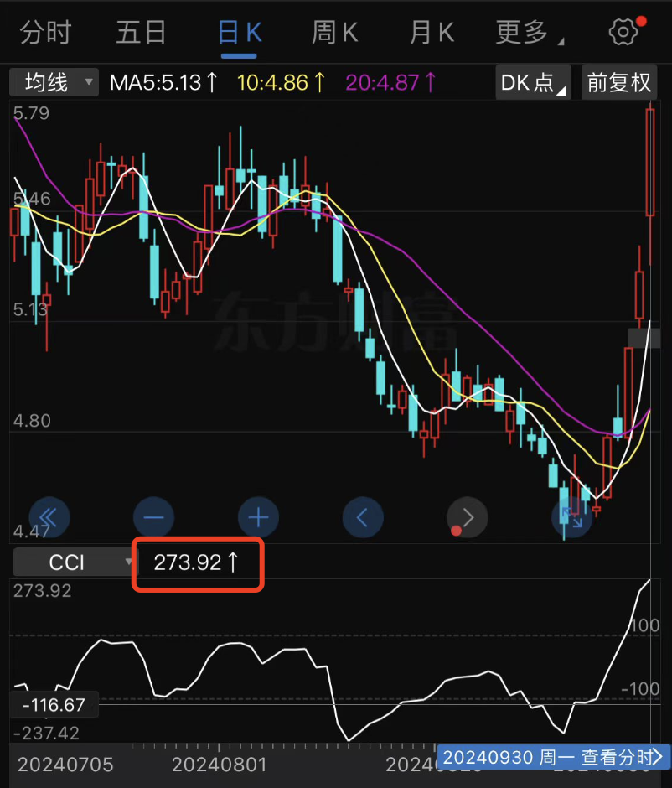This screenshot has height=788, width=672.
Task: Tap the CCI indicator line peak
Action: click(649, 581)
